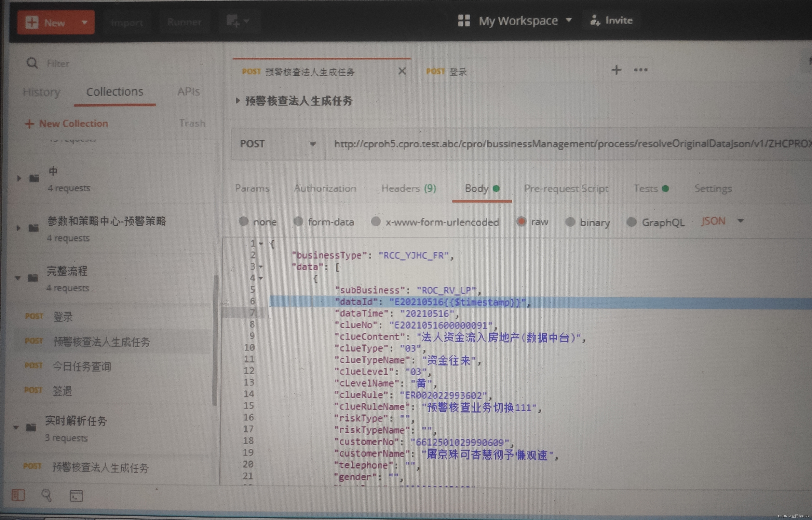
Task: Open the tab options three-dots icon
Action: click(640, 70)
